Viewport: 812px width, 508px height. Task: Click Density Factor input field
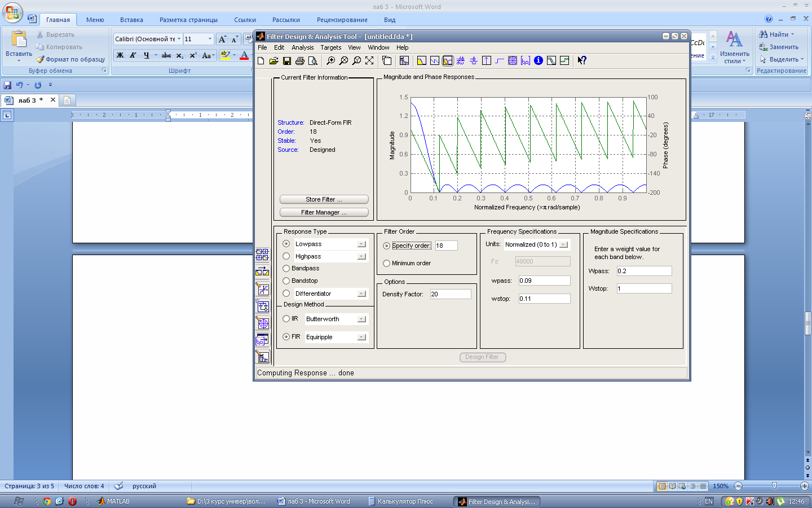451,294
